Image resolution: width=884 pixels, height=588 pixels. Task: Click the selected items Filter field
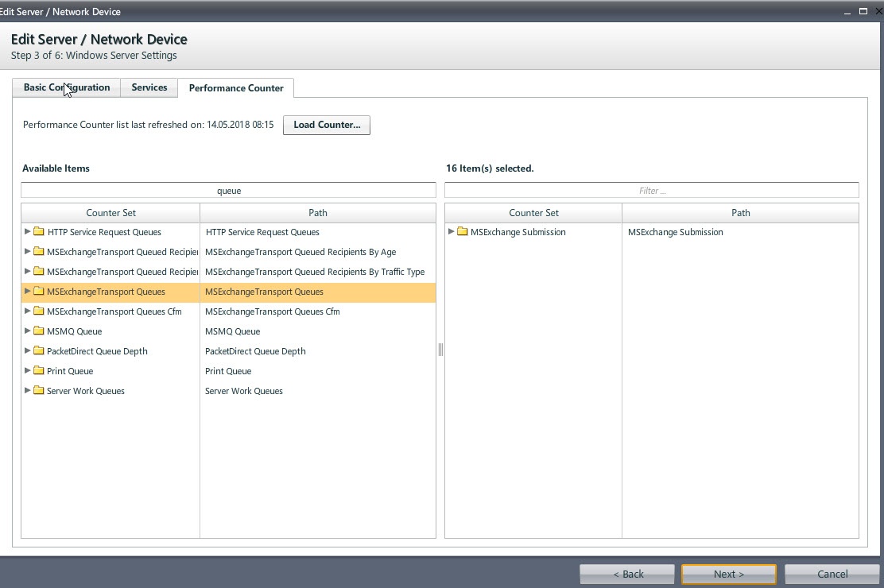(651, 191)
